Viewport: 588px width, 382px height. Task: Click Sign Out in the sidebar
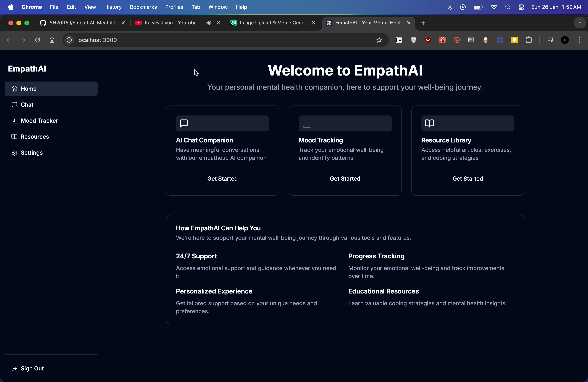point(32,368)
